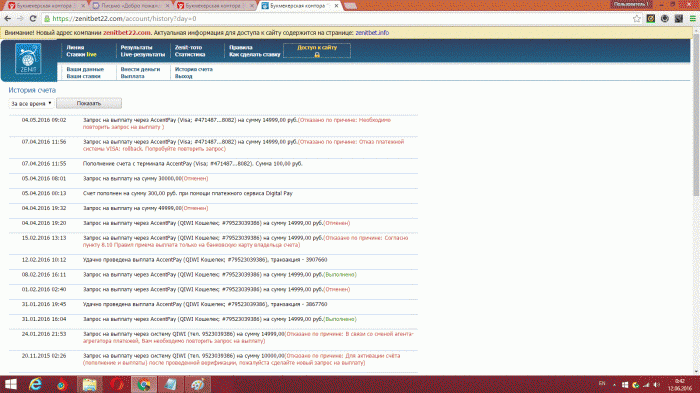Open the Windows Start button
This screenshot has height=393, width=700.
pos(11,384)
